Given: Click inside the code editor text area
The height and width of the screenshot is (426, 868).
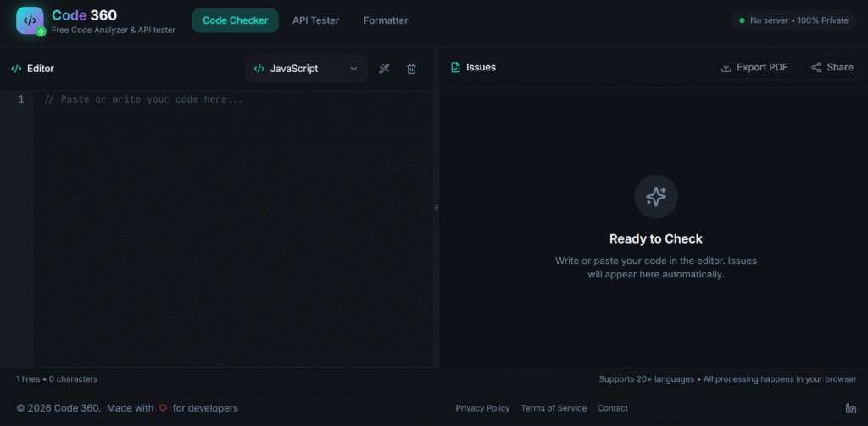Looking at the screenshot, I should pos(229,221).
